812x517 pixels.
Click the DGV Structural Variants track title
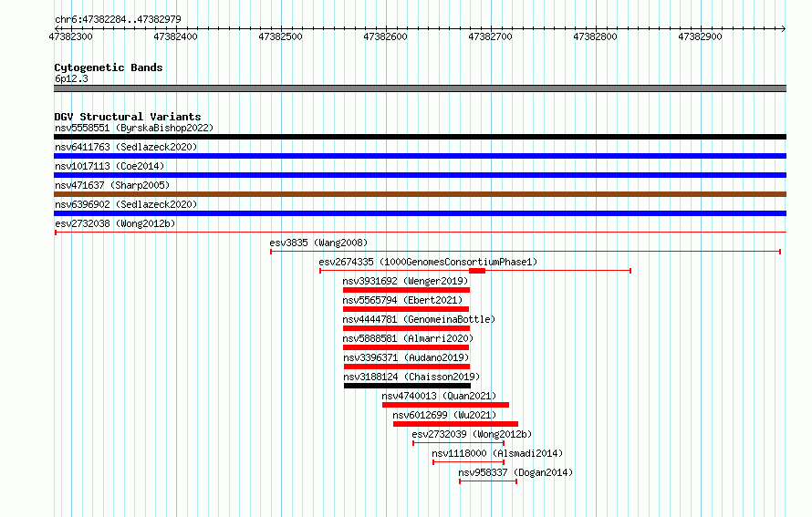pos(128,117)
